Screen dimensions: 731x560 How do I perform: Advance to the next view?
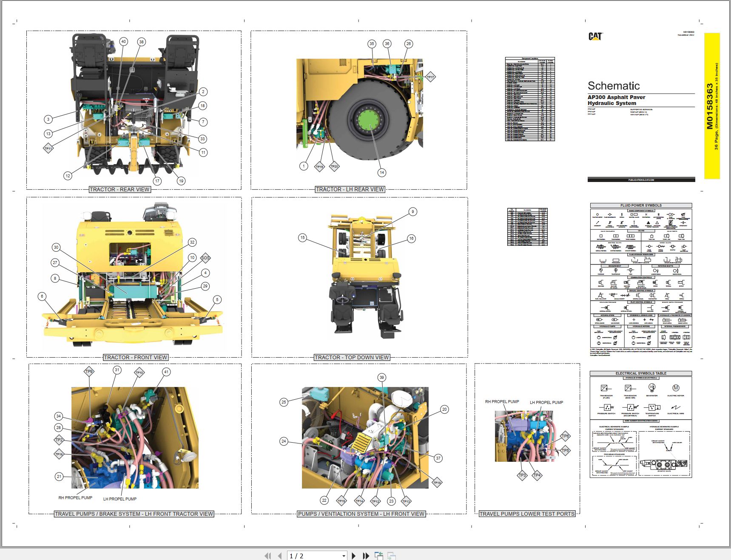(x=392, y=556)
